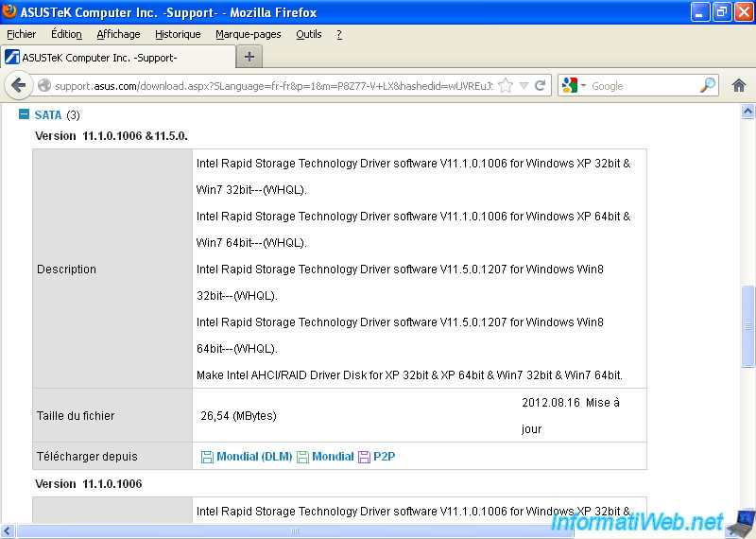The height and width of the screenshot is (539, 756).
Task: Open the Outils menu
Action: (309, 34)
